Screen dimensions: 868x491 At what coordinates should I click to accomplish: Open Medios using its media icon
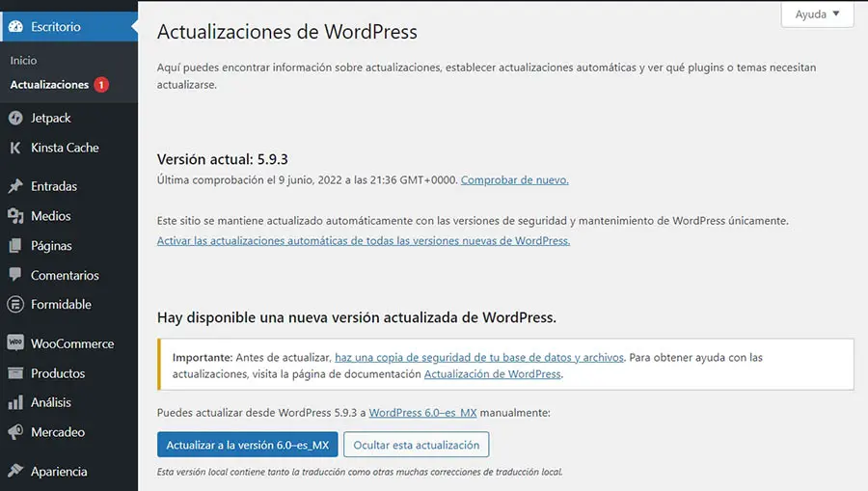tap(15, 216)
